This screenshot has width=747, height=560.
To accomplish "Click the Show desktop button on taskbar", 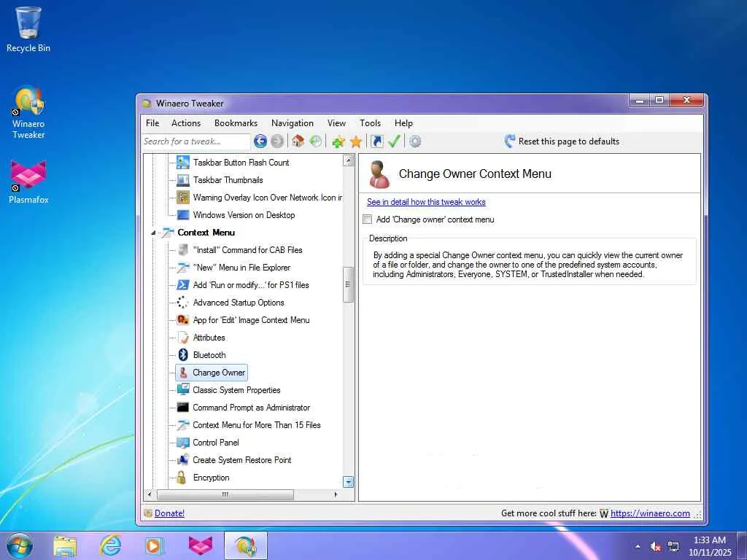I will (742, 545).
